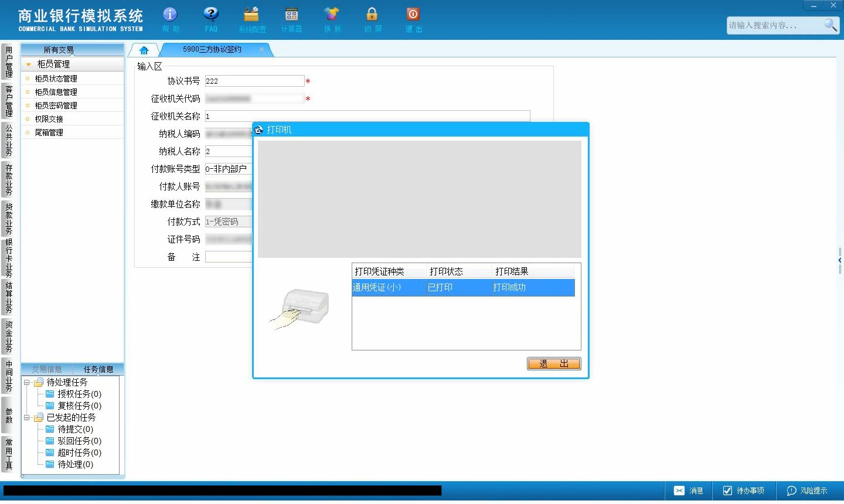Select 驳回任务(0) in task tree

pos(79,441)
